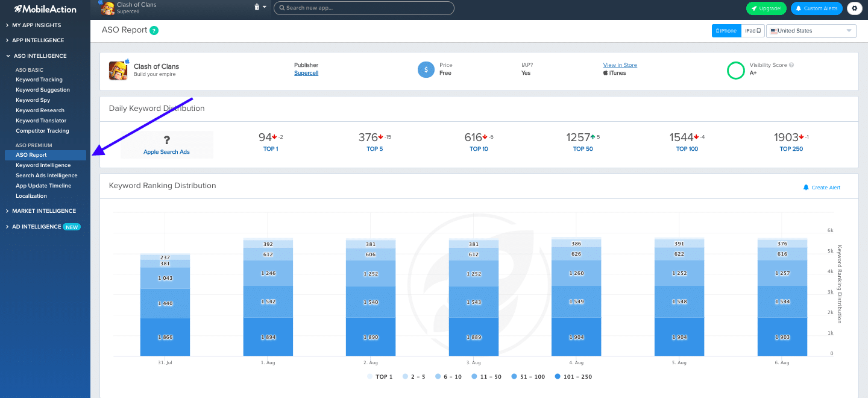Click the TOP 100 count of 1544
Screen dimensions: 868x398
coord(682,137)
